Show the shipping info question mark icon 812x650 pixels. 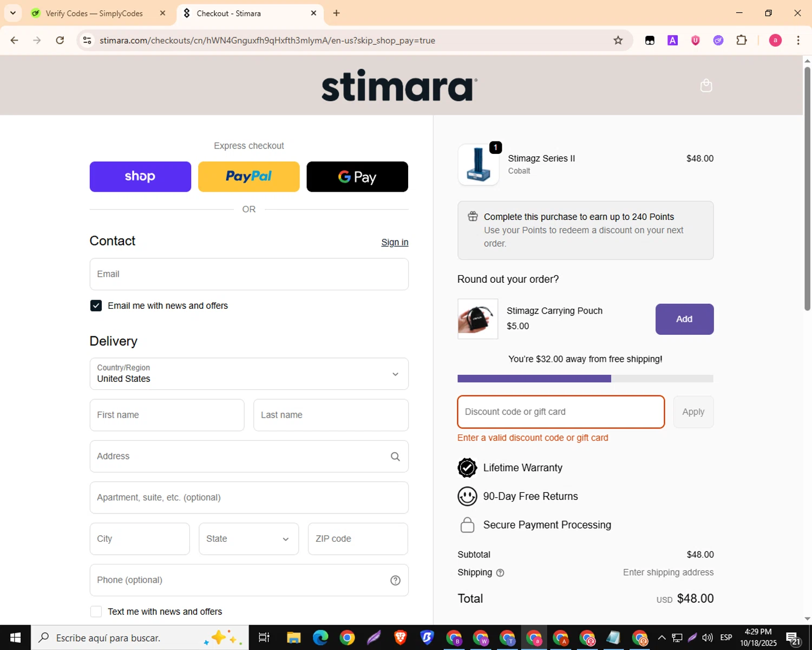point(500,573)
